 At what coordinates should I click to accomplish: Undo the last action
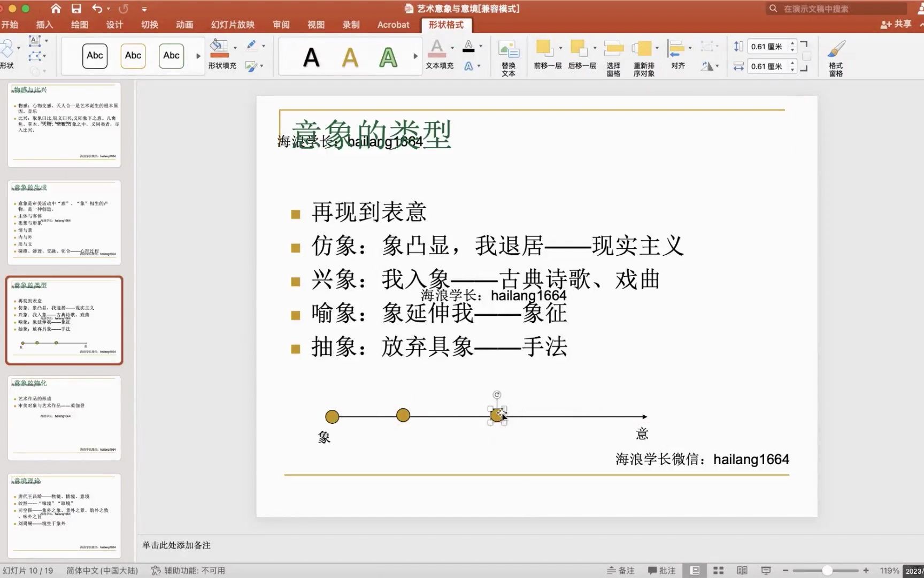97,9
